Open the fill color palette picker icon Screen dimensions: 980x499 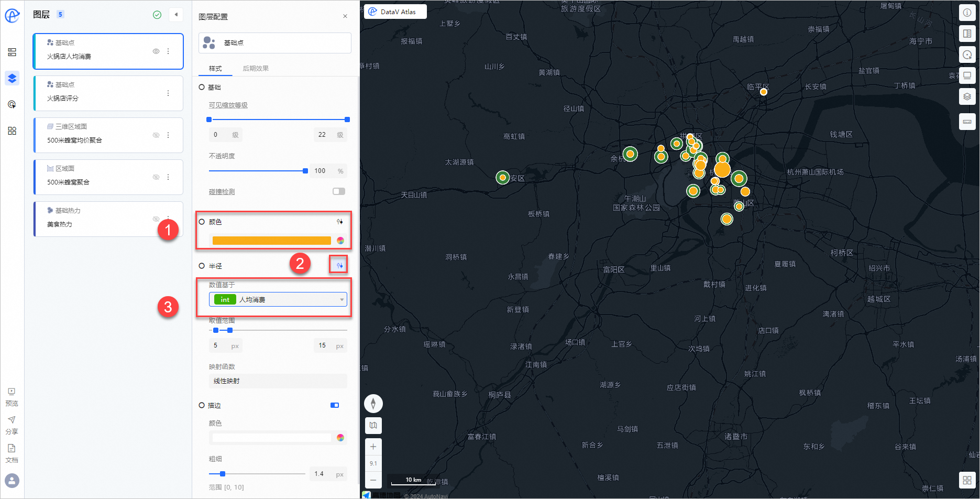click(x=340, y=241)
